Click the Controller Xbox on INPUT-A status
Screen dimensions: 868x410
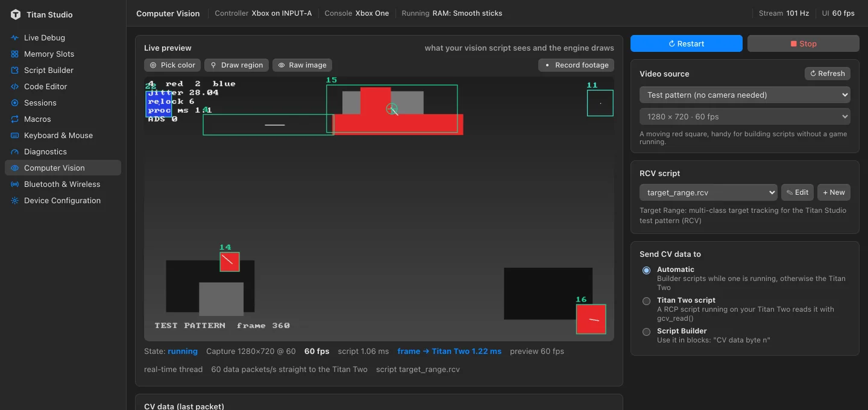point(263,13)
